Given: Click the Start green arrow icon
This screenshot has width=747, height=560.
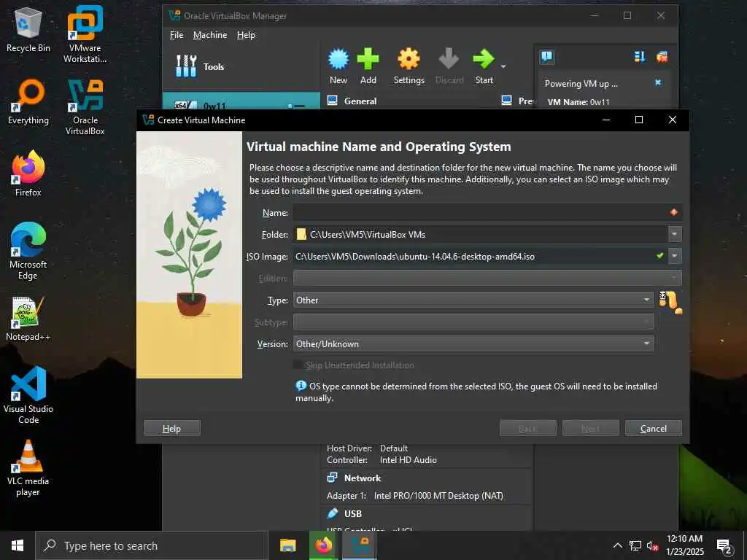Looking at the screenshot, I should (x=484, y=66).
